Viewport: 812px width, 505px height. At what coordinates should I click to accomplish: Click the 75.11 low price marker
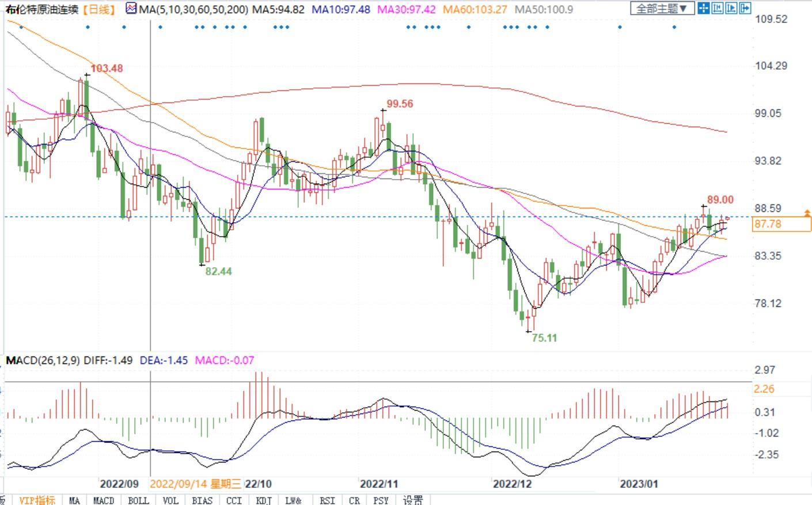click(x=544, y=338)
